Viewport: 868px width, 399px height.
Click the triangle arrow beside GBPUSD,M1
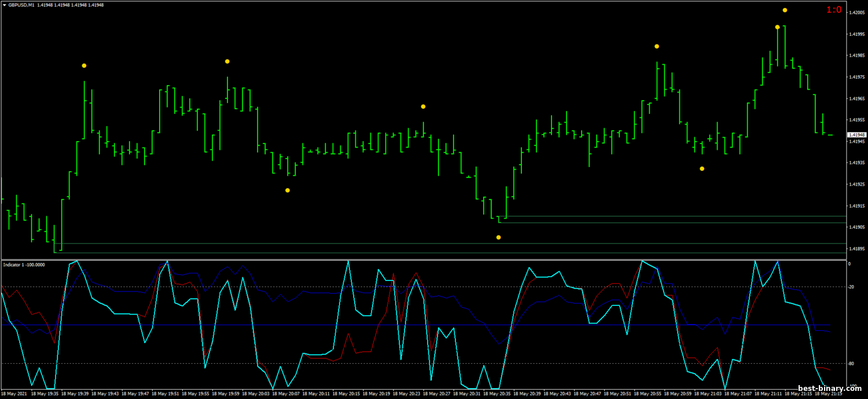tap(4, 5)
